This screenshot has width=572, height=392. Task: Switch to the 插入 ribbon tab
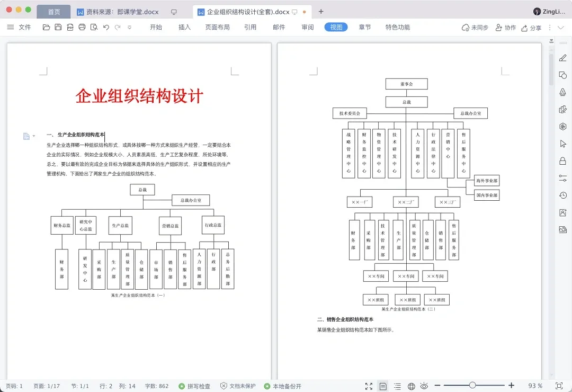click(184, 28)
